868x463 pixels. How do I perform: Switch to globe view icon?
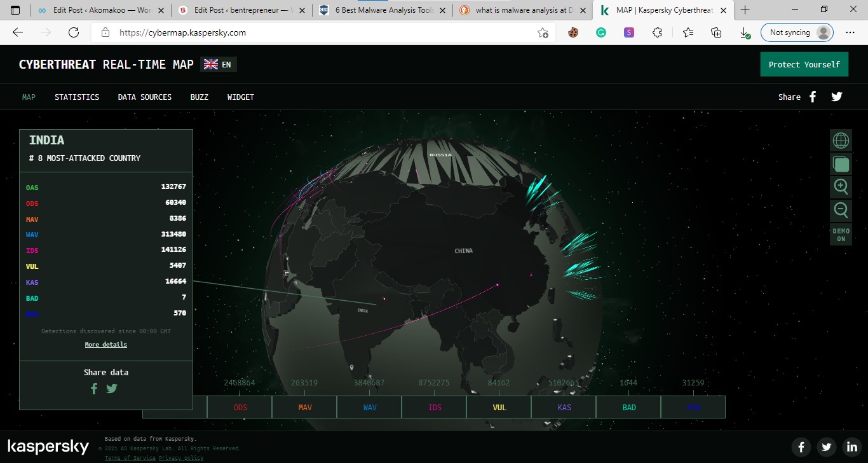841,141
